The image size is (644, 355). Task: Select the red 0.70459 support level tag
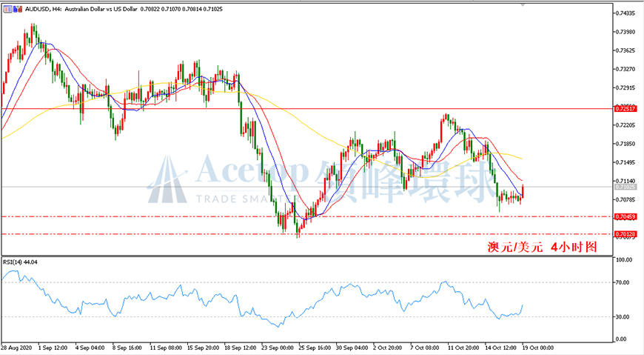625,216
